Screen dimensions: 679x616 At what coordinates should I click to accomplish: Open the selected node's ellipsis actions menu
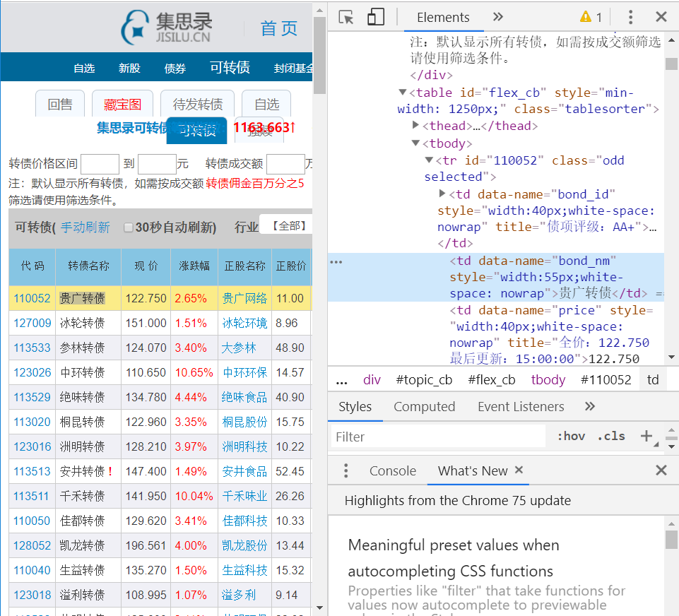point(336,262)
